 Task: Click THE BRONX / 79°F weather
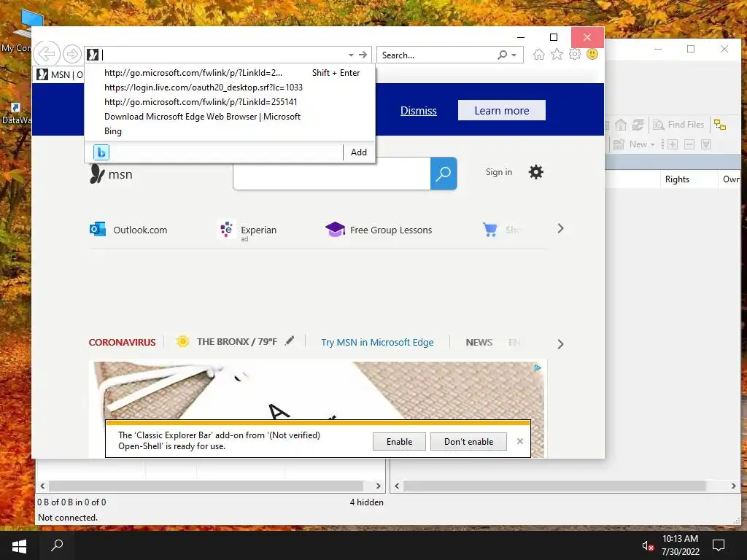pyautogui.click(x=227, y=341)
